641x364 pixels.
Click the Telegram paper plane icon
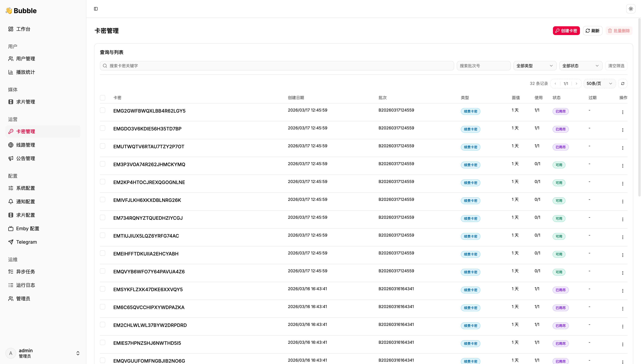point(11,242)
